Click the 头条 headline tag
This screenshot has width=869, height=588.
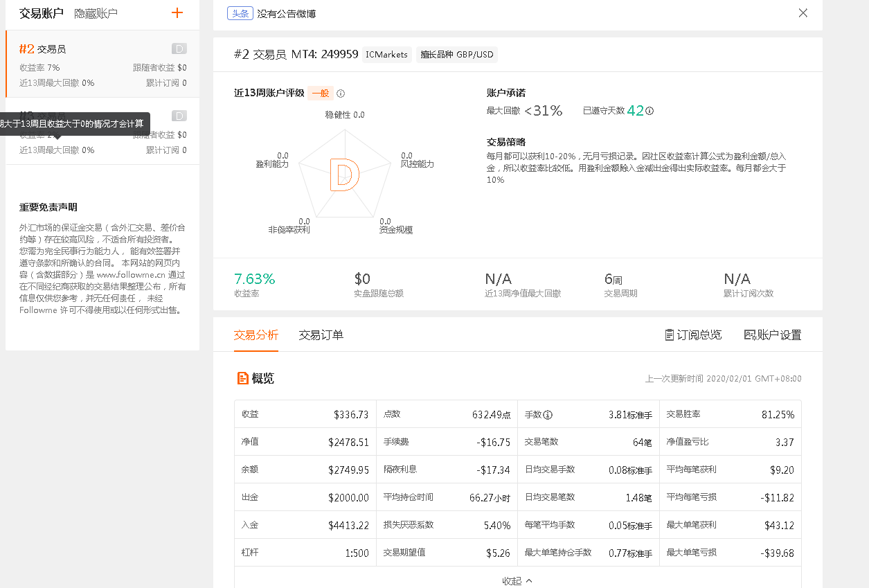tap(240, 13)
